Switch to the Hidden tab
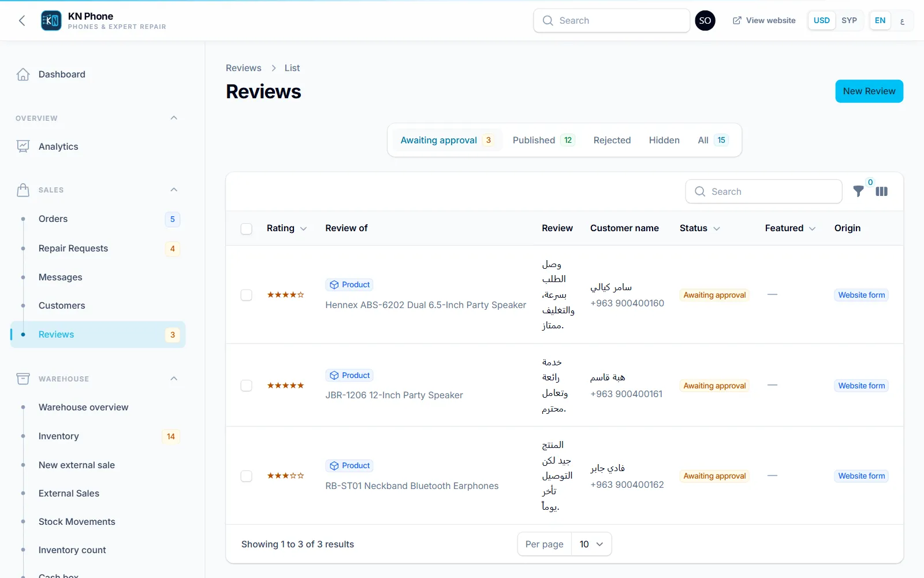This screenshot has width=924, height=578. click(x=664, y=140)
